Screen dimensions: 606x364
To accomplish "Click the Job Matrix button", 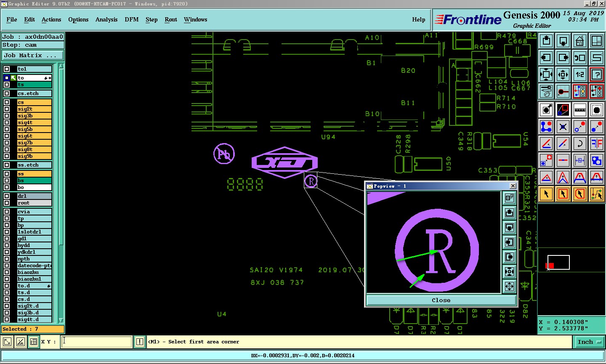I will coord(33,55).
